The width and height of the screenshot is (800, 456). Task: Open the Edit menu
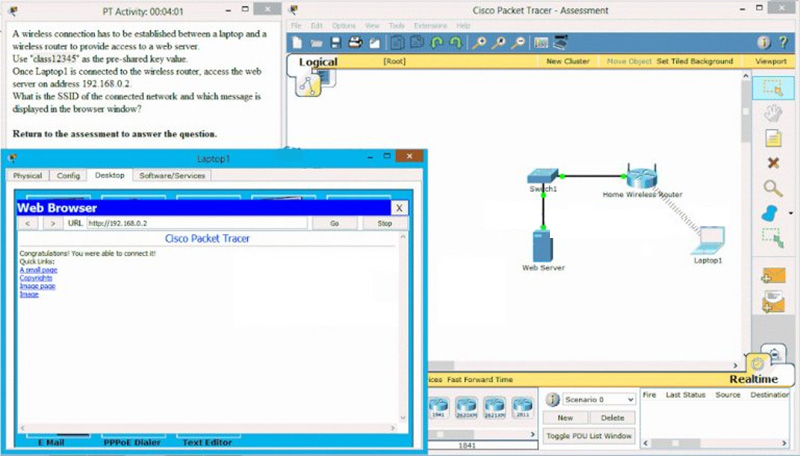pyautogui.click(x=317, y=26)
